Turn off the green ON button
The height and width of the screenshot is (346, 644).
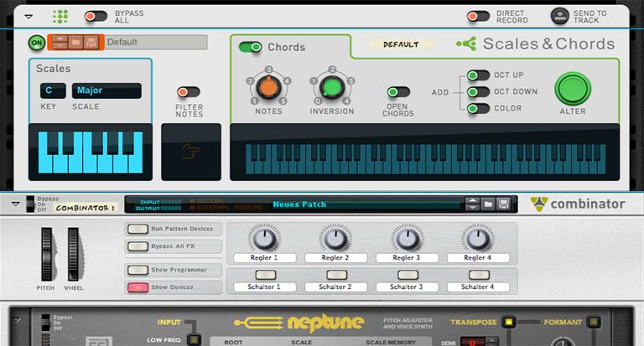pyautogui.click(x=37, y=43)
